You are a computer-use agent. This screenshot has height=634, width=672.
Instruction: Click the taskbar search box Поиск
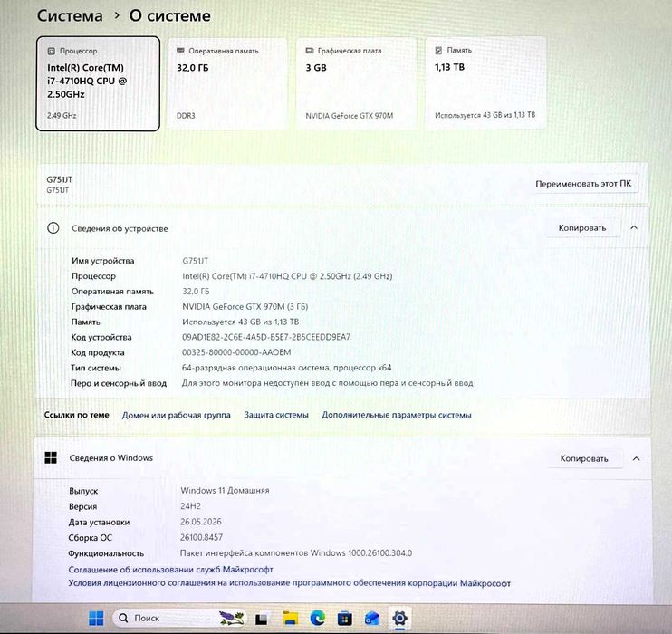179,618
